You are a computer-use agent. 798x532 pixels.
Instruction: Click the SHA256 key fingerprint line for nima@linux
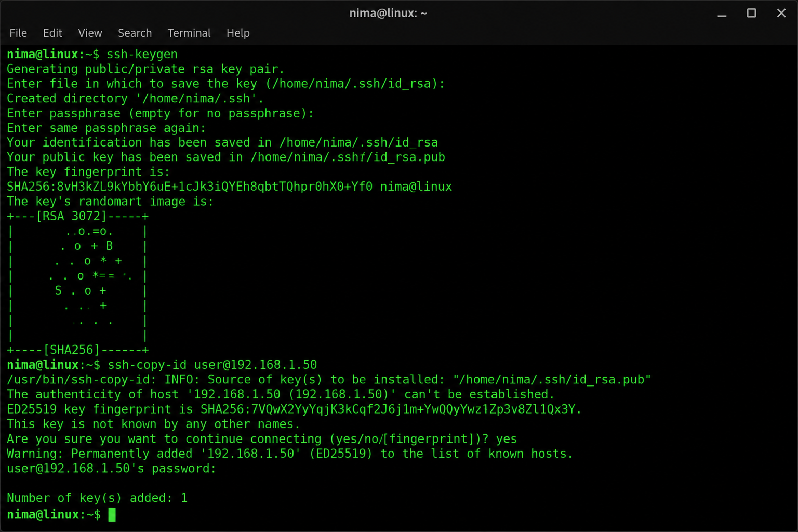tap(229, 187)
